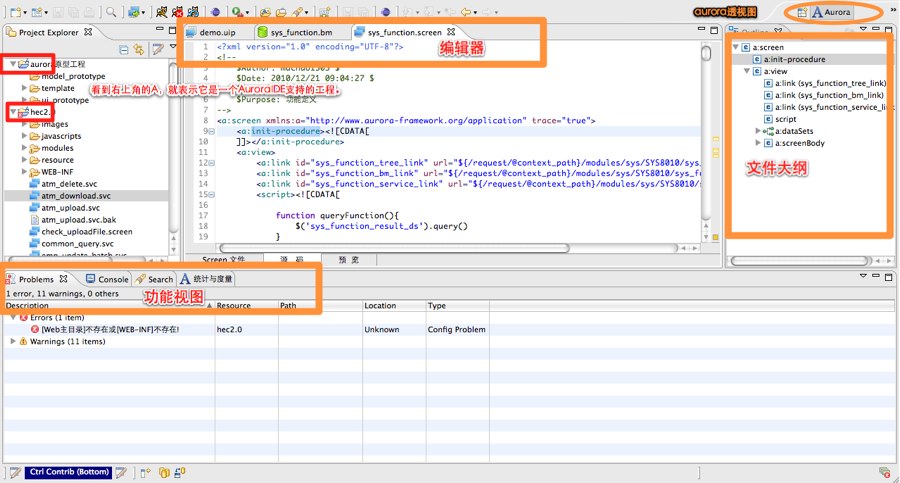This screenshot has height=483, width=900.
Task: Click the Open Perspective icon beside Aurora
Action: coord(802,12)
